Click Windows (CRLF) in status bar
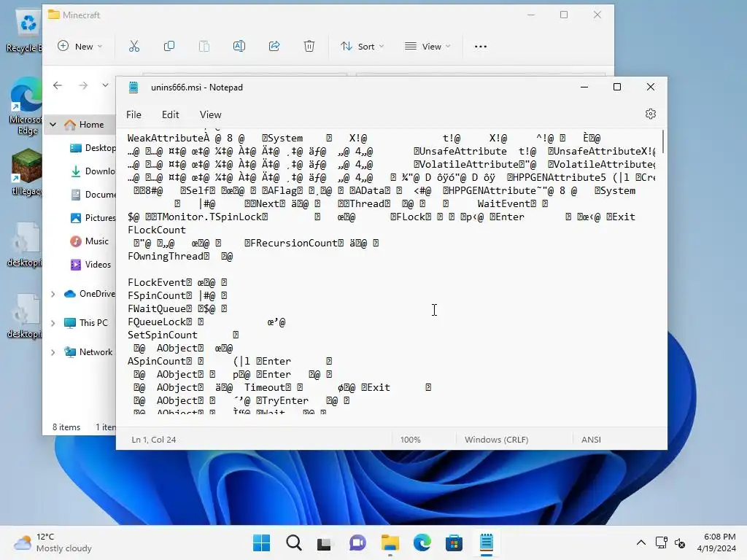747x560 pixels. [x=496, y=440]
